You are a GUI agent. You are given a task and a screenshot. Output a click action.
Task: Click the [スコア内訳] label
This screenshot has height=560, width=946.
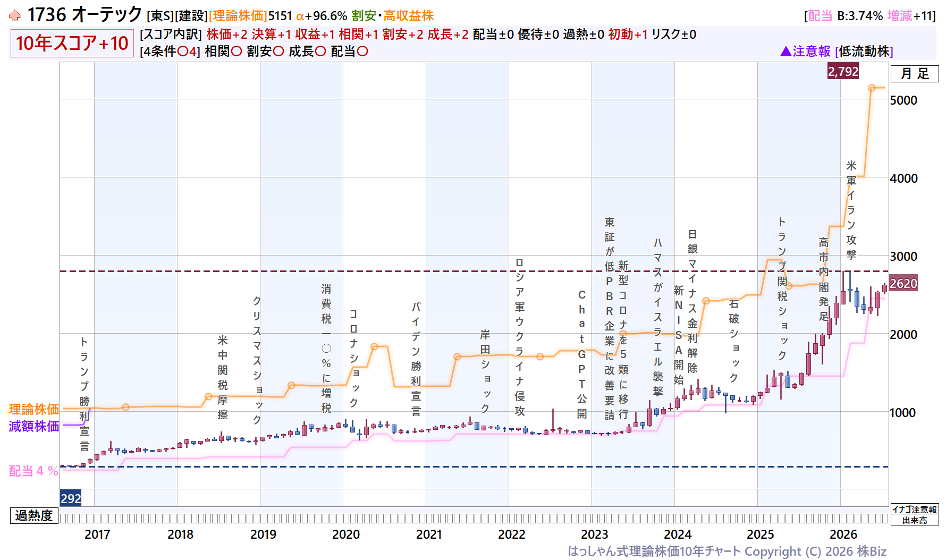171,35
